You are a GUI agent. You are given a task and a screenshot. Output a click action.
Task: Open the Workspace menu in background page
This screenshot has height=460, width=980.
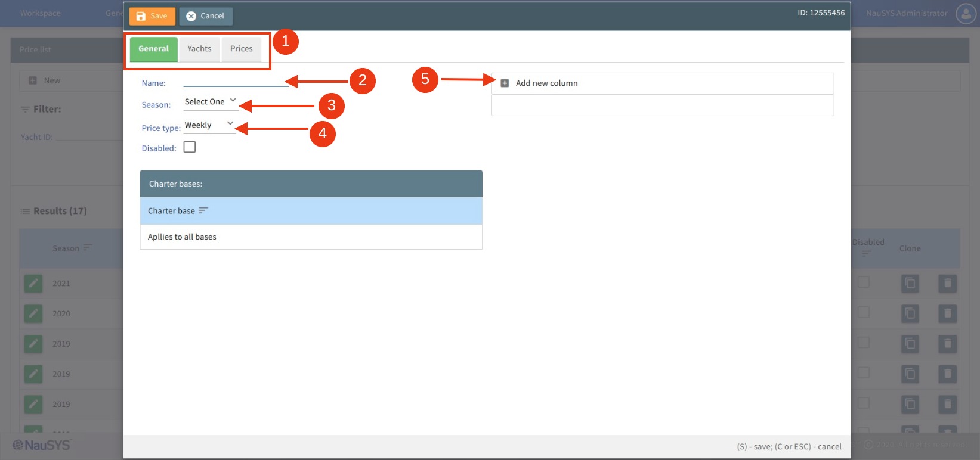(40, 13)
